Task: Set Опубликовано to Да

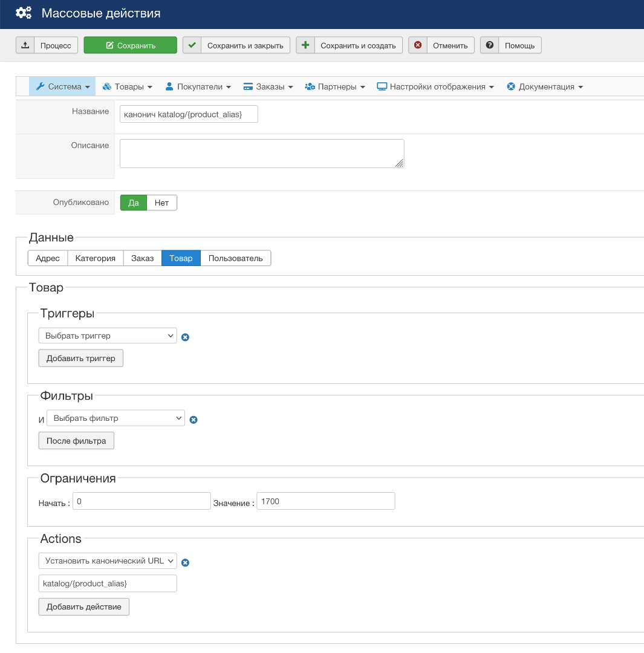Action: (x=133, y=203)
